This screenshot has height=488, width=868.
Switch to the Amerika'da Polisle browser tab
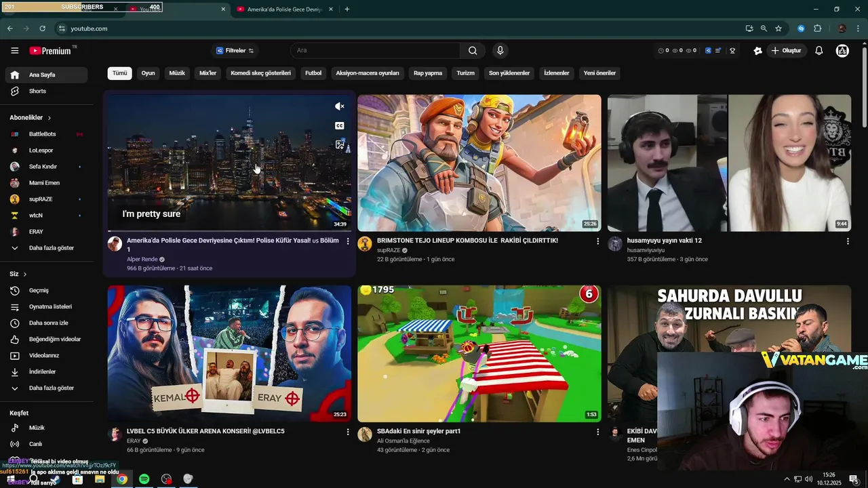tap(285, 9)
